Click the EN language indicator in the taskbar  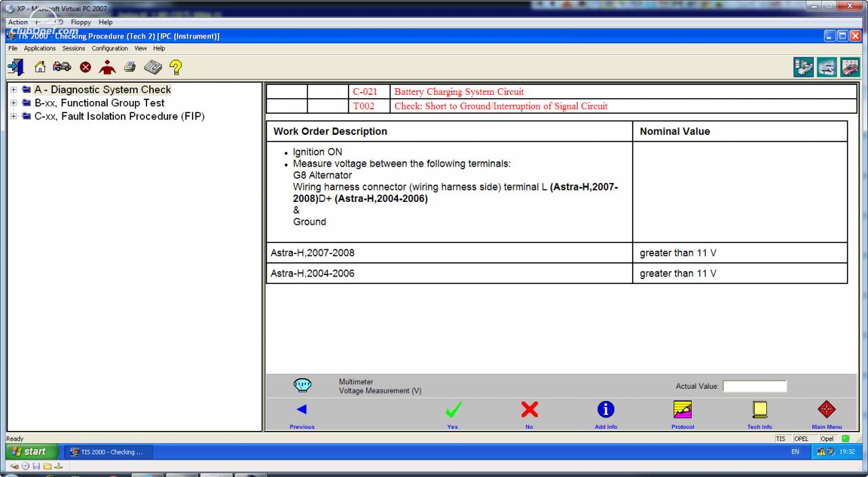point(795,452)
